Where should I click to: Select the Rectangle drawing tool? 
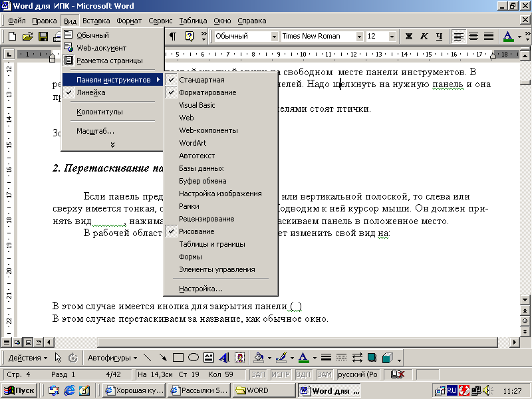tap(178, 358)
